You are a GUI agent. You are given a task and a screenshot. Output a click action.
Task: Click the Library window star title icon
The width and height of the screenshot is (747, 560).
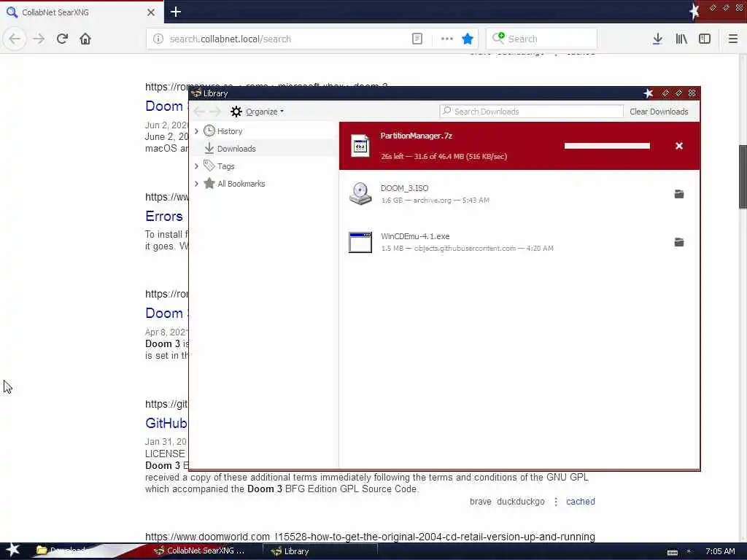coord(648,93)
